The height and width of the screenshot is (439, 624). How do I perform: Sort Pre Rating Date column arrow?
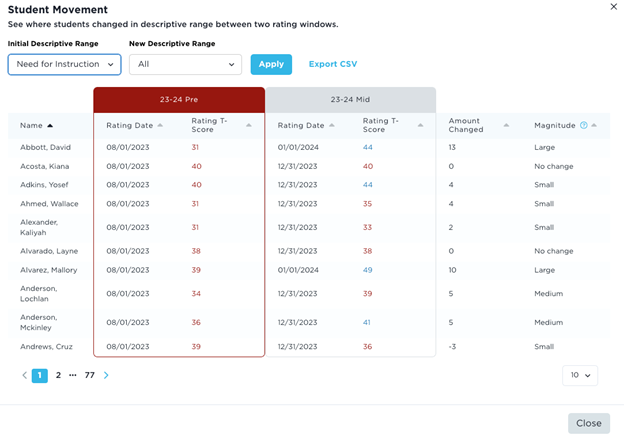160,126
